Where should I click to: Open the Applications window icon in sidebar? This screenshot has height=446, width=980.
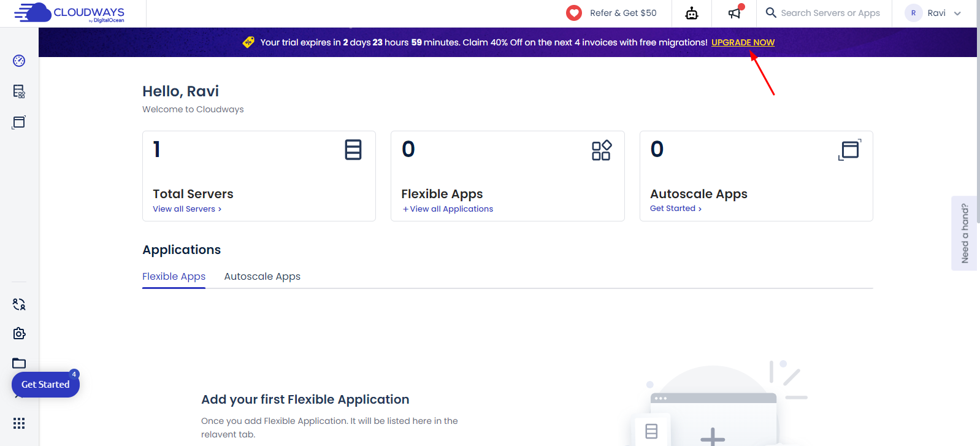pos(19,122)
